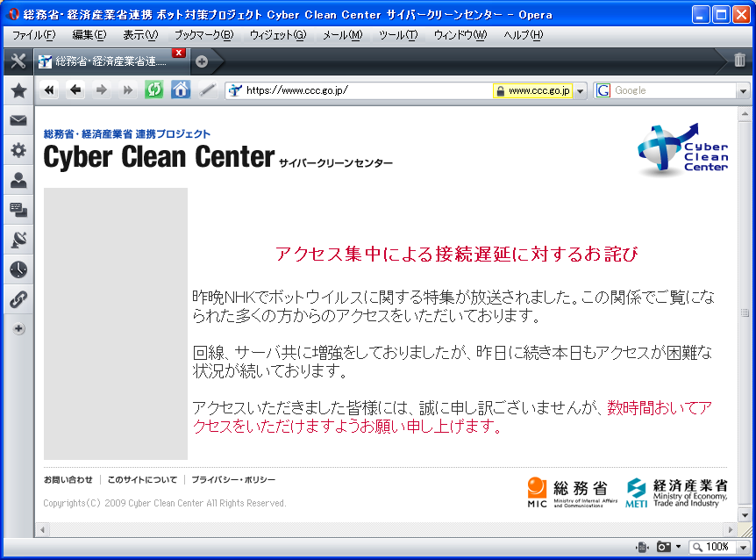The image size is (756, 560).
Task: Open the History clock panel
Action: [18, 269]
